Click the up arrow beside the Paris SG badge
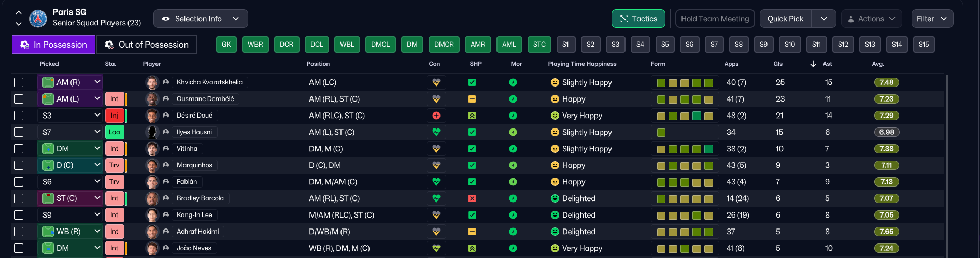 coord(19,12)
